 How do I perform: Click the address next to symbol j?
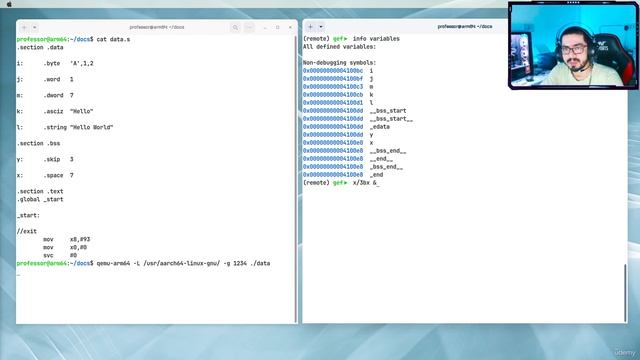(x=333, y=79)
